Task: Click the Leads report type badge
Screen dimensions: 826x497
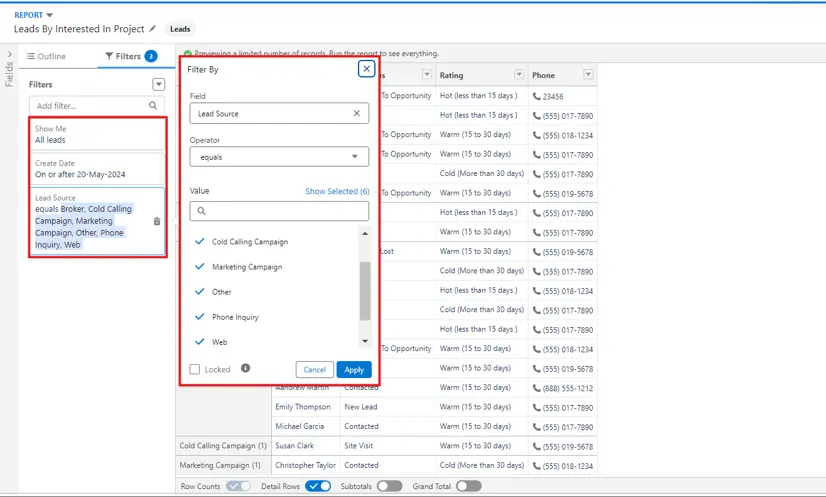Action: [x=180, y=29]
